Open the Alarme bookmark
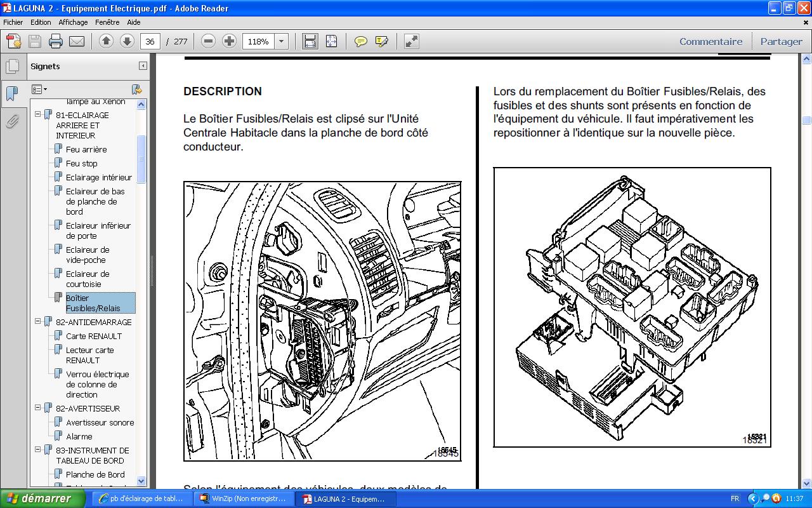The height and width of the screenshot is (508, 812). point(79,436)
